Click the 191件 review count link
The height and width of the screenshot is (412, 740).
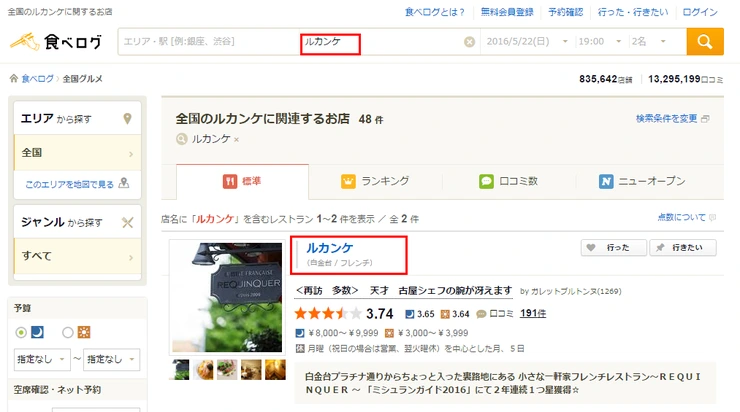(x=533, y=313)
